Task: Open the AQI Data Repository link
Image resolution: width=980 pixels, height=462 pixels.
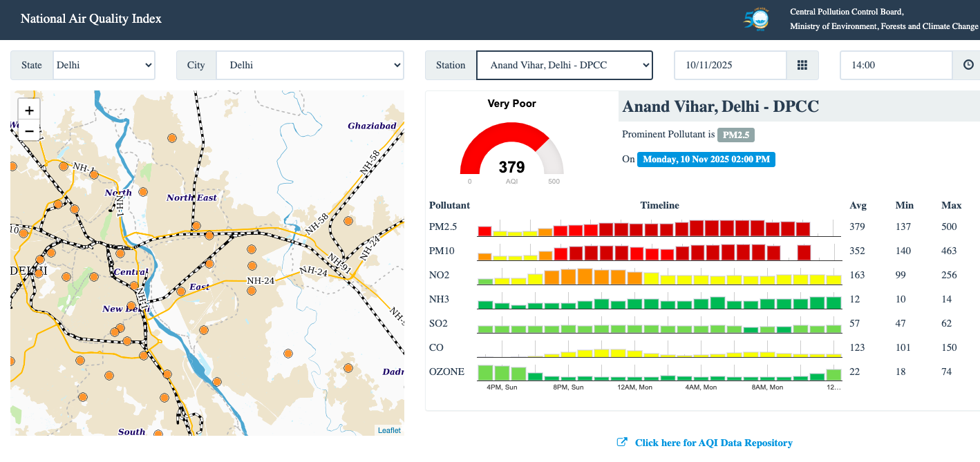Action: pos(713,443)
